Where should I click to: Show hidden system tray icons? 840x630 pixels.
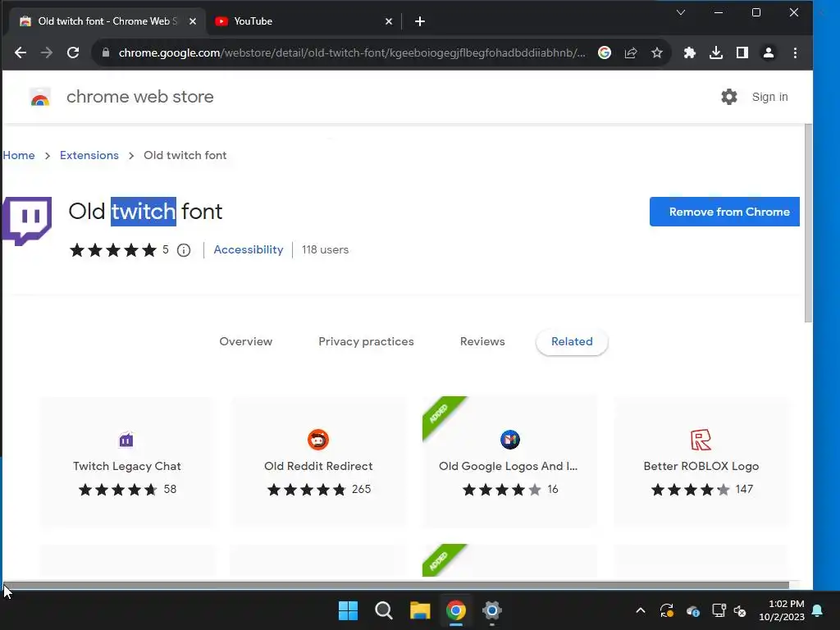click(641, 610)
